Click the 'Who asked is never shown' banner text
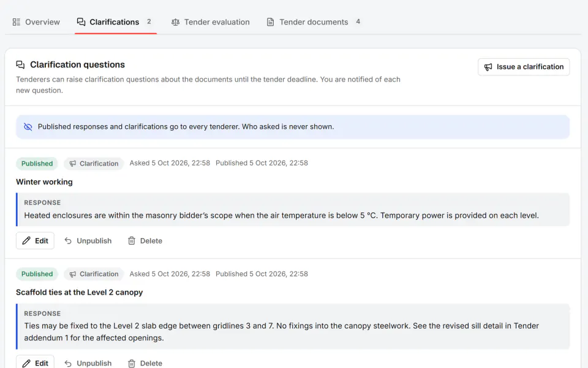This screenshot has width=588, height=368. (288, 126)
